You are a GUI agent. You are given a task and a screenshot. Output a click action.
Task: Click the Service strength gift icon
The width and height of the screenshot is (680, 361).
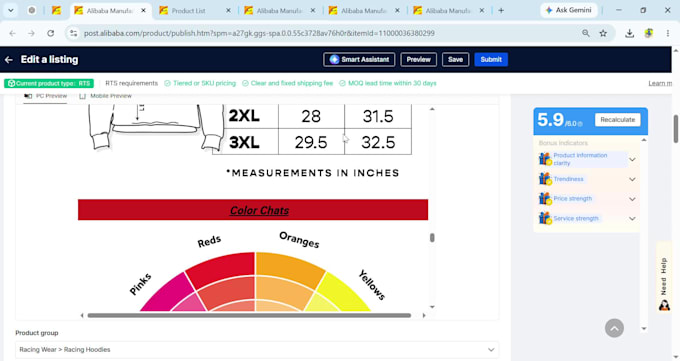(x=545, y=218)
